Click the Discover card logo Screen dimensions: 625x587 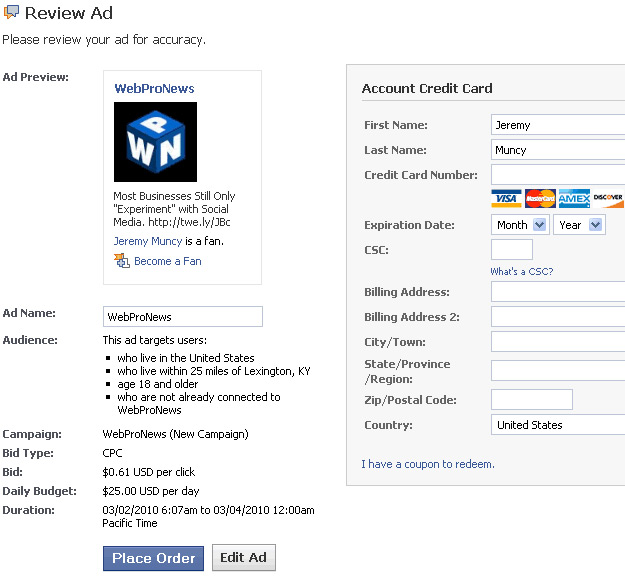(608, 198)
